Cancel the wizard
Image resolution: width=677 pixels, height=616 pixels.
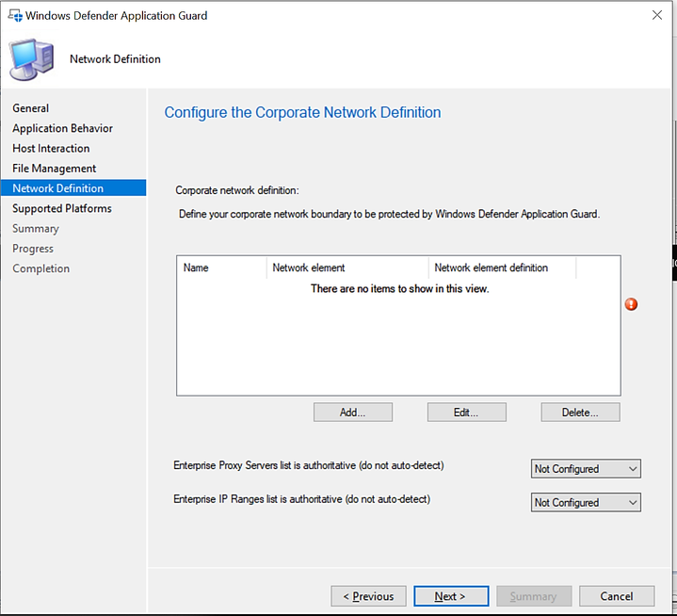pyautogui.click(x=617, y=596)
